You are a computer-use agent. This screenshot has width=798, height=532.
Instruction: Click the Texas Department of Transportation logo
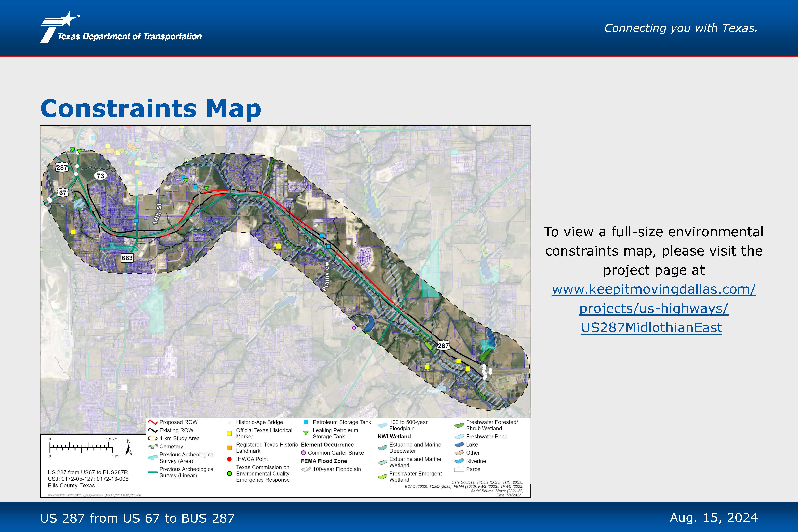click(121, 27)
